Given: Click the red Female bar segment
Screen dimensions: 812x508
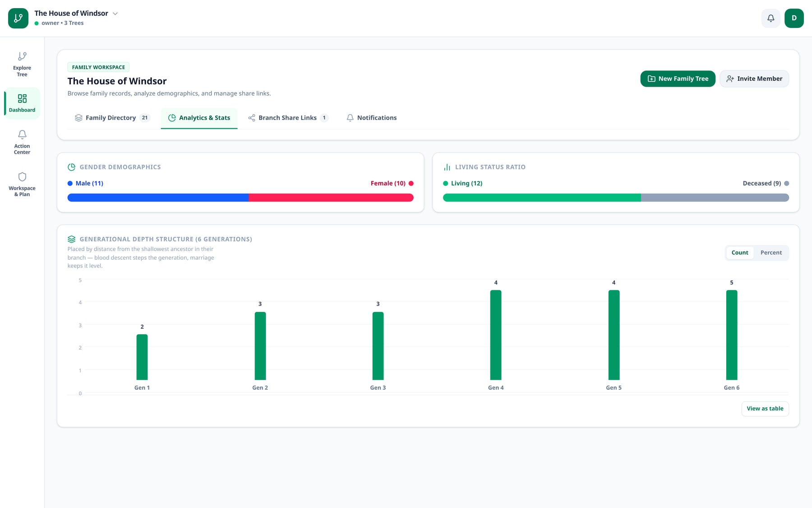Looking at the screenshot, I should (331, 197).
